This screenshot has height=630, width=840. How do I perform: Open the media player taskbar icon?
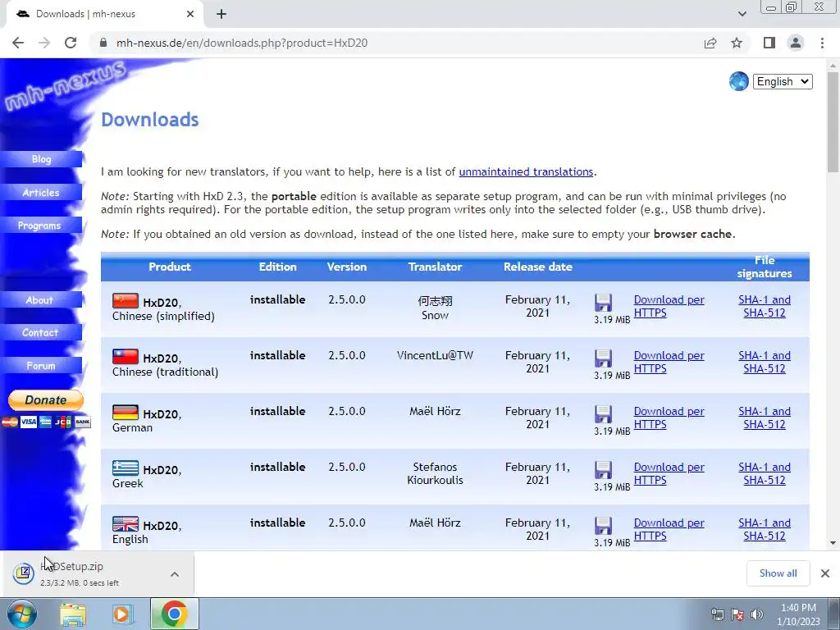(x=122, y=614)
